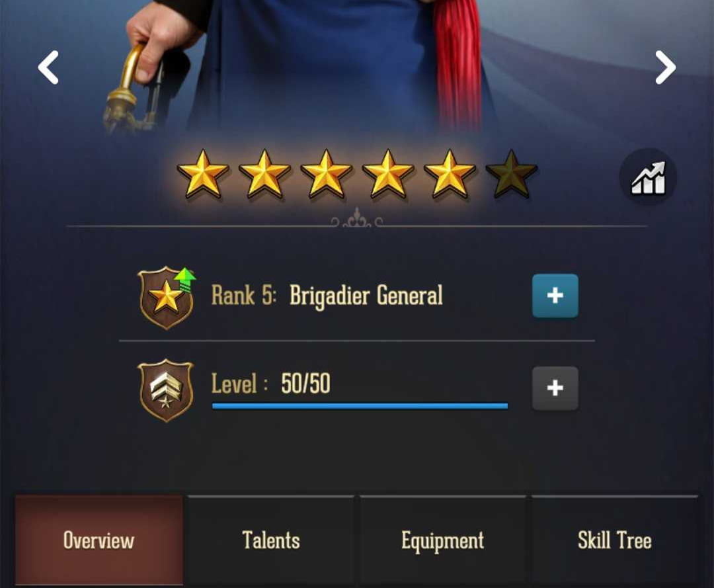Tap the Level 50/50 text
714x588 pixels.
coord(271,383)
